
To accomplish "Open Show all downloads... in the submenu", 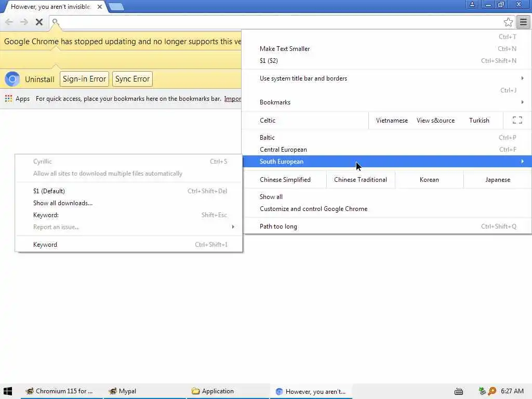I will click(x=129, y=203).
